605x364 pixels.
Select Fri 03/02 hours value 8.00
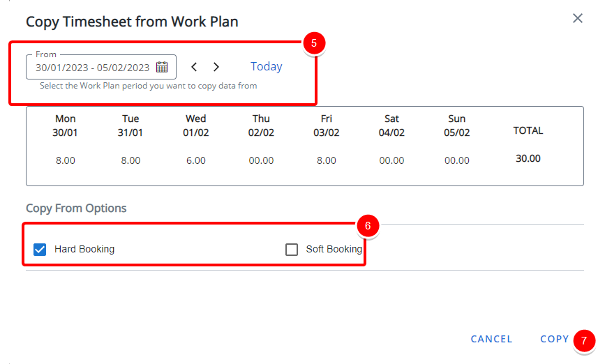pos(327,160)
